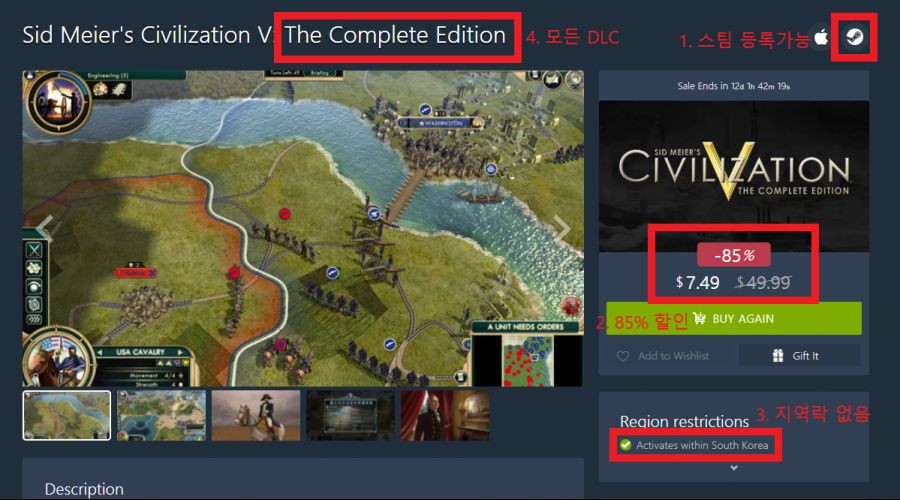Click the heart icon beside Add to Wishlist
This screenshot has height=500, width=900.
coord(623,356)
